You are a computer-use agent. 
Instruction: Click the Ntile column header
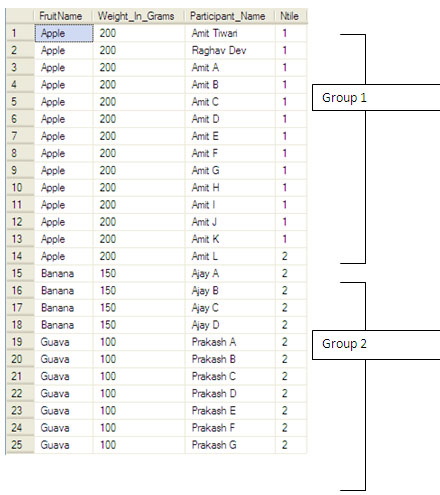pos(291,16)
